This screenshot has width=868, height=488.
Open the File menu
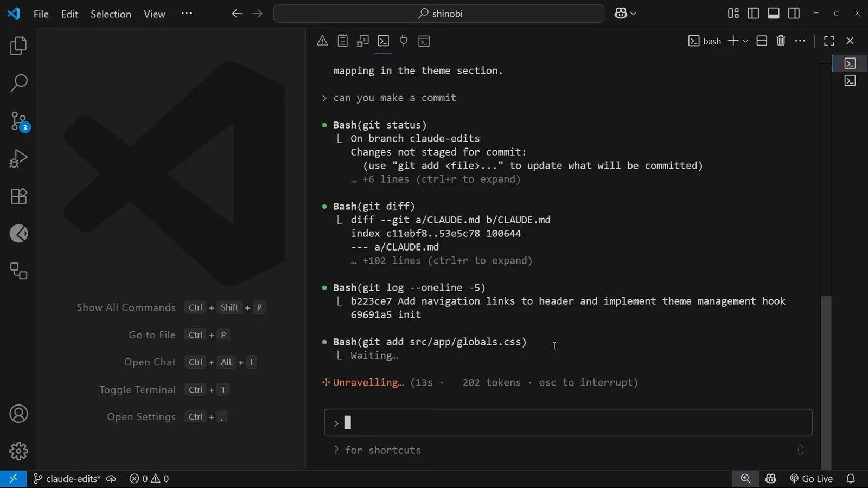pos(41,14)
